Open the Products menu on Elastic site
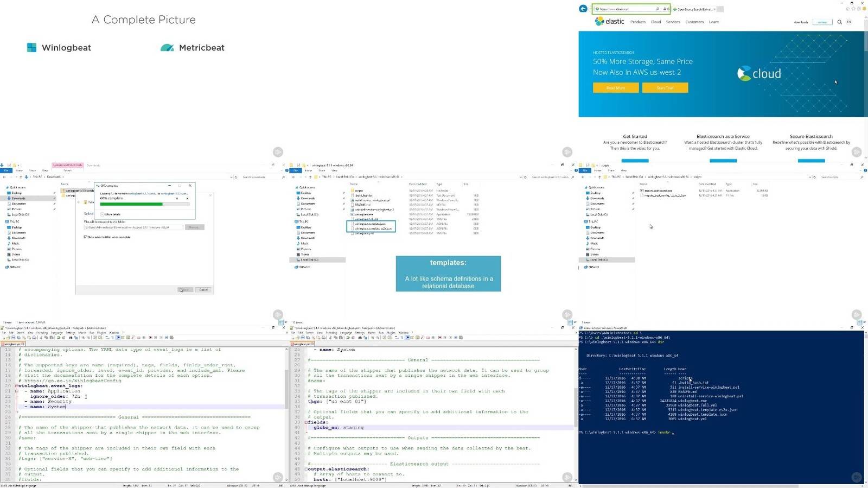Screen dimensions: 868x488 click(x=638, y=22)
